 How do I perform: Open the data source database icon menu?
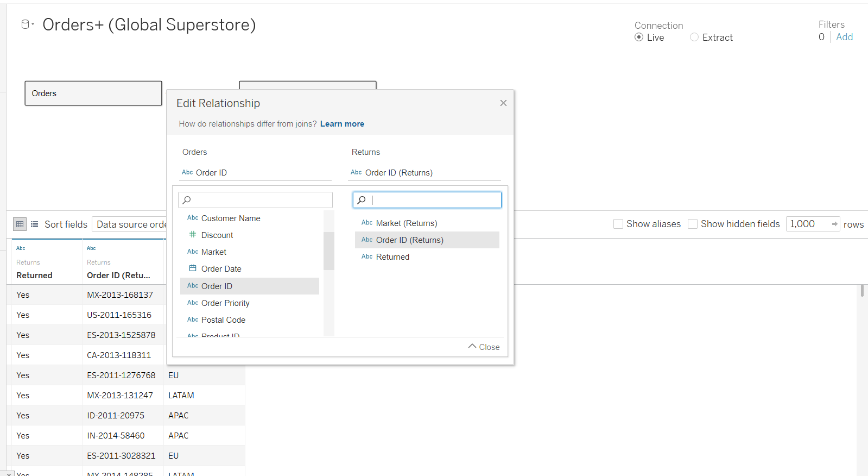pos(27,24)
